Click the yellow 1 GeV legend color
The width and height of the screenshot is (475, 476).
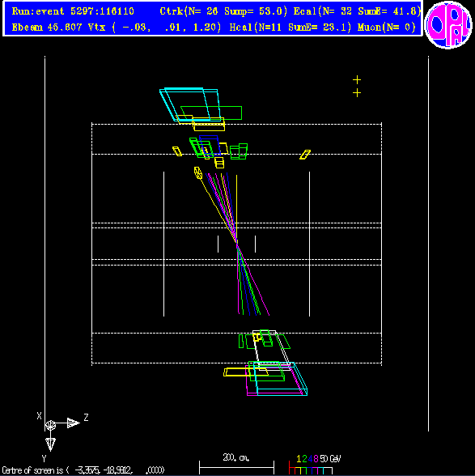click(x=299, y=458)
